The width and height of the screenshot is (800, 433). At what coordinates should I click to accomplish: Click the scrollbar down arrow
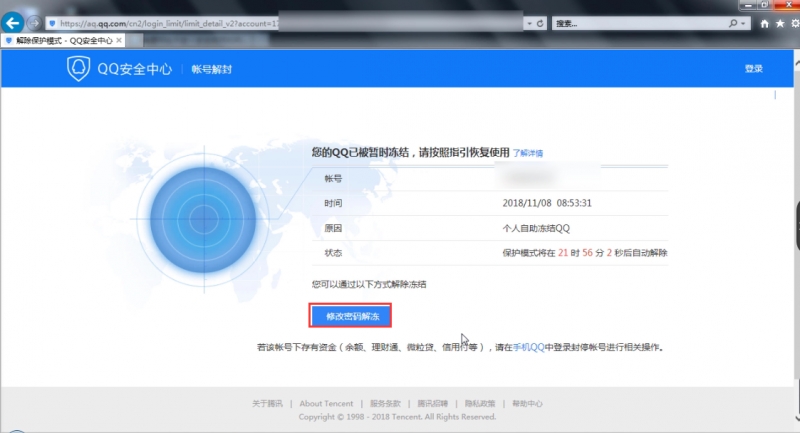797,418
